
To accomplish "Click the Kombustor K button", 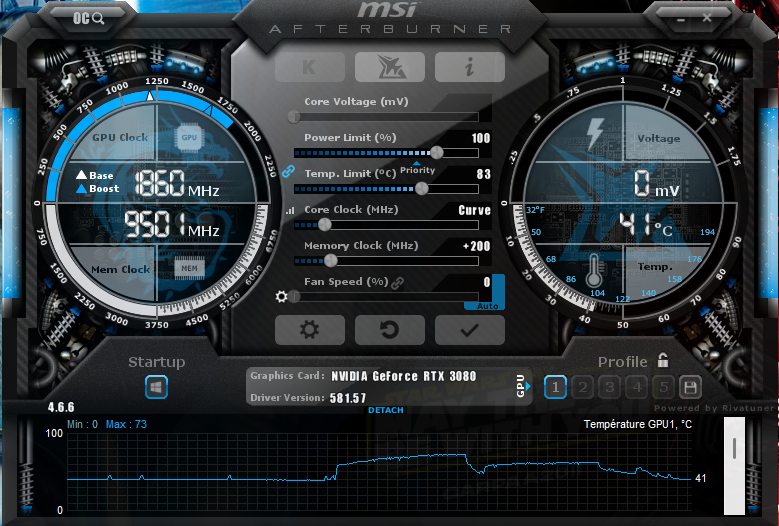I will pyautogui.click(x=309, y=67).
